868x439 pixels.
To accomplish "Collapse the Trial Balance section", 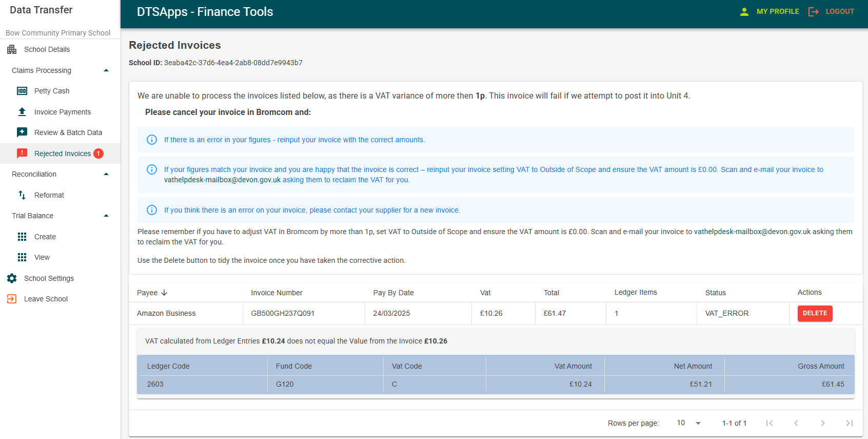I will (106, 216).
